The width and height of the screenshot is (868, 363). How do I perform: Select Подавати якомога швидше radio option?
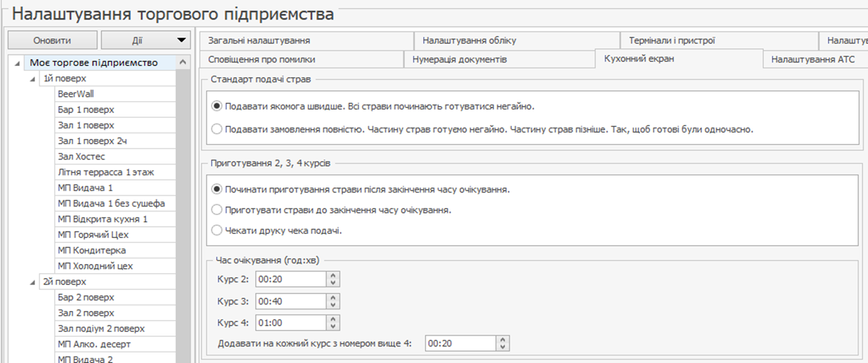tap(216, 107)
